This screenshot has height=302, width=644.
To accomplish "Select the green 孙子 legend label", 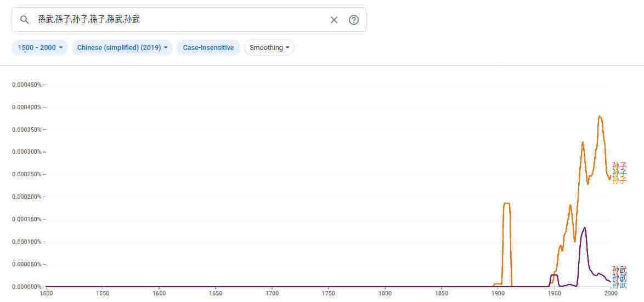I will [x=619, y=173].
